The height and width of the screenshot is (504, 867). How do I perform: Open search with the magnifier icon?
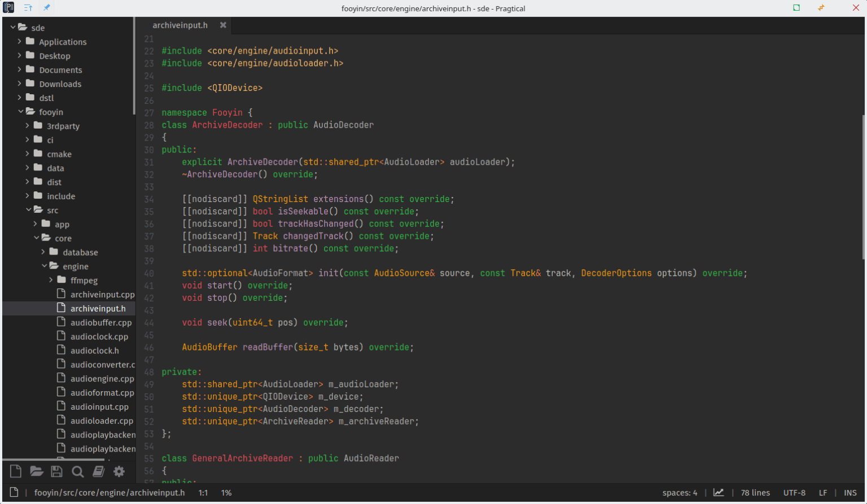pyautogui.click(x=78, y=472)
